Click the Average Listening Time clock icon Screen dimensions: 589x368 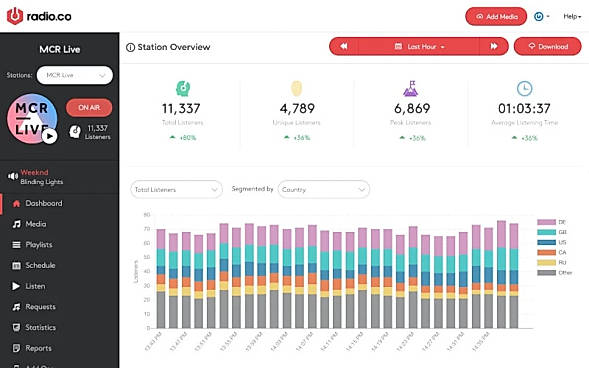524,89
